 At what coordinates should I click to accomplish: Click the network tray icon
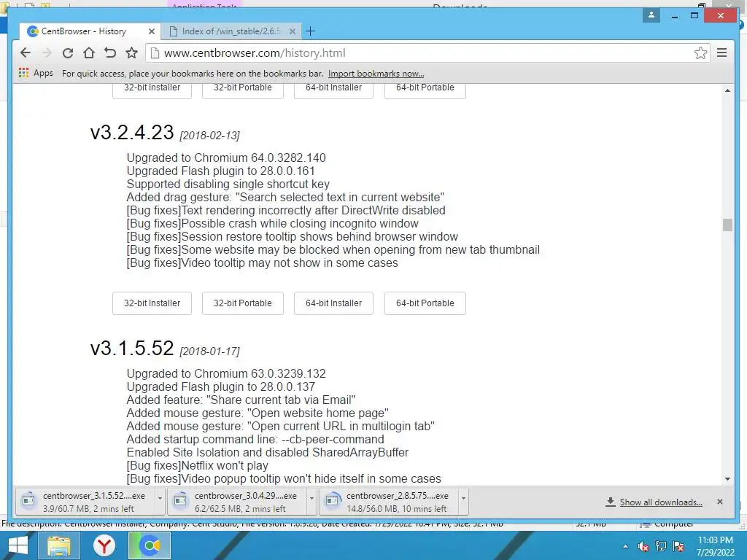click(x=661, y=546)
